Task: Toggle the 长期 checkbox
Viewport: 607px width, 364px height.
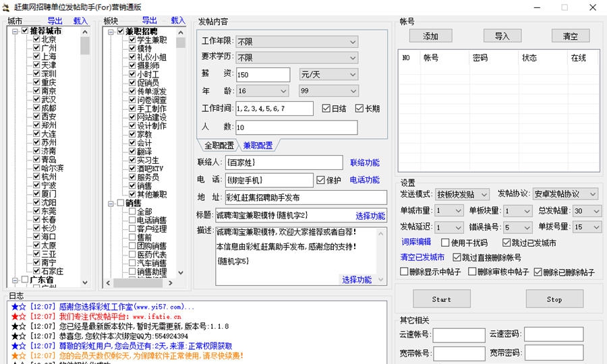Action: click(359, 109)
